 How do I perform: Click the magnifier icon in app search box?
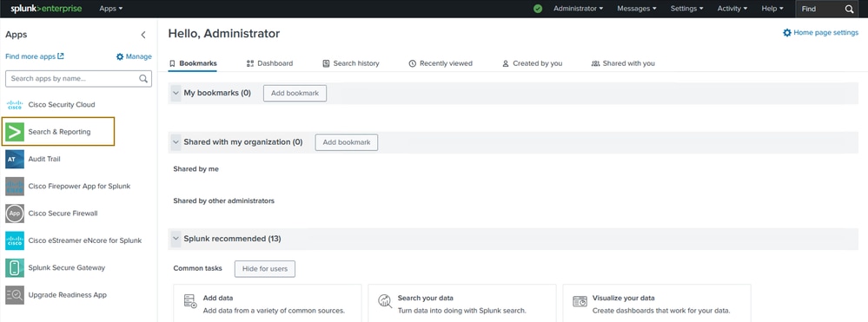coord(143,79)
